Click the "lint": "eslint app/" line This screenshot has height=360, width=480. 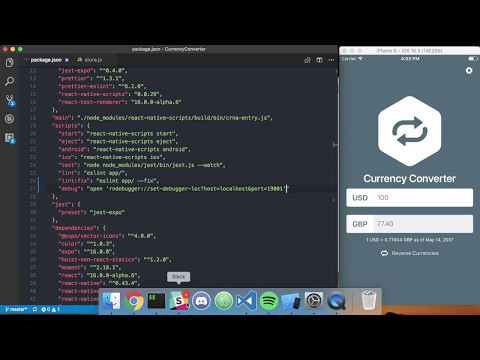click(x=93, y=173)
